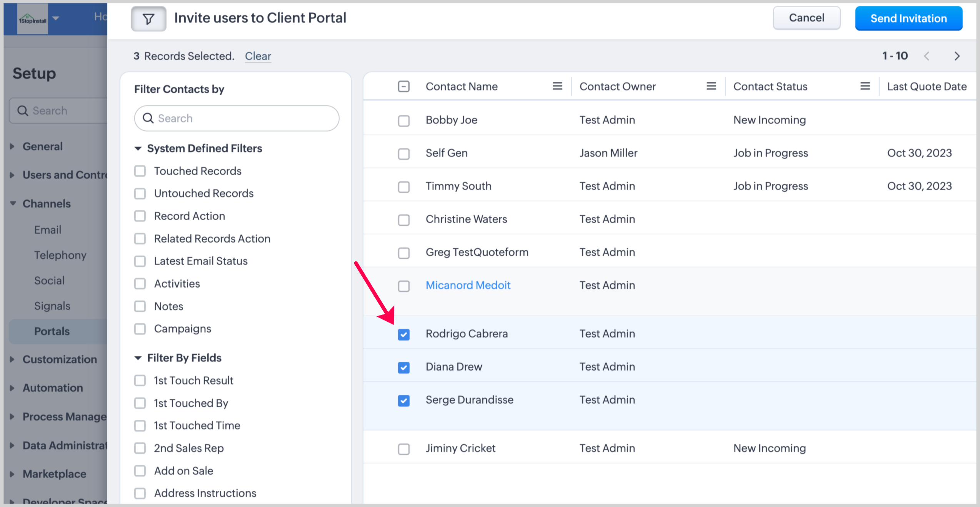
Task: Enable Touched Records filter checkbox
Action: [x=140, y=171]
